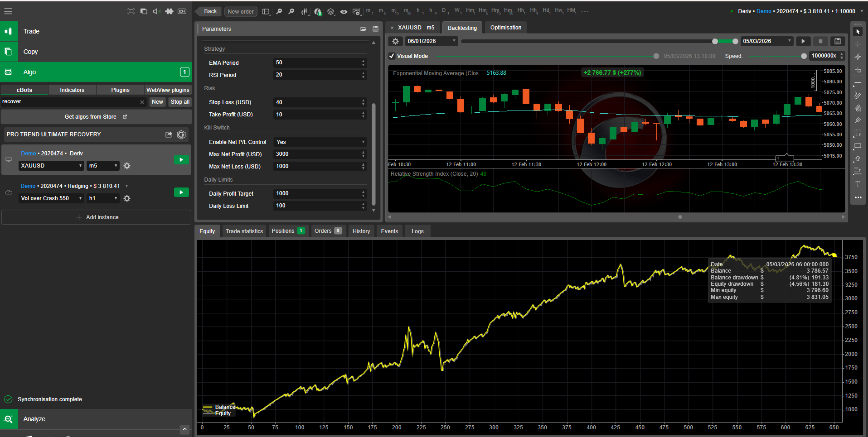Share the PRO TREND ULTIMATE RECOVERY bot
This screenshot has width=868, height=437.
point(169,134)
